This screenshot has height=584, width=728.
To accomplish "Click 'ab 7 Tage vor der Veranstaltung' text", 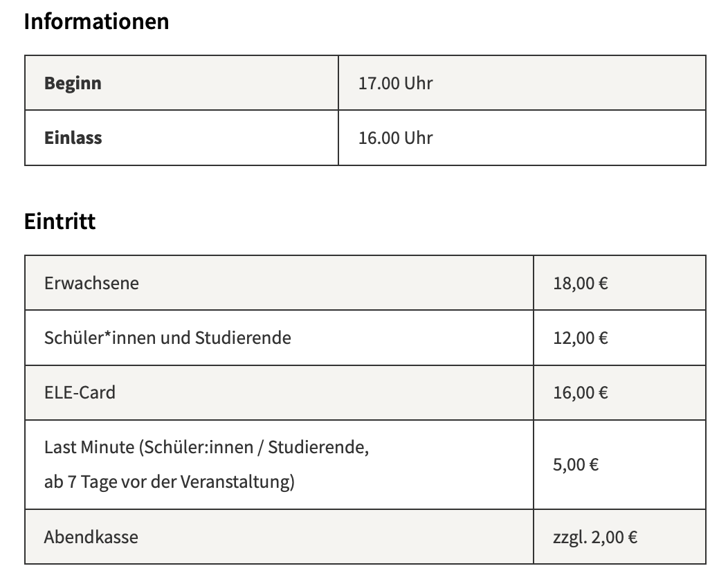I will pyautogui.click(x=167, y=482).
